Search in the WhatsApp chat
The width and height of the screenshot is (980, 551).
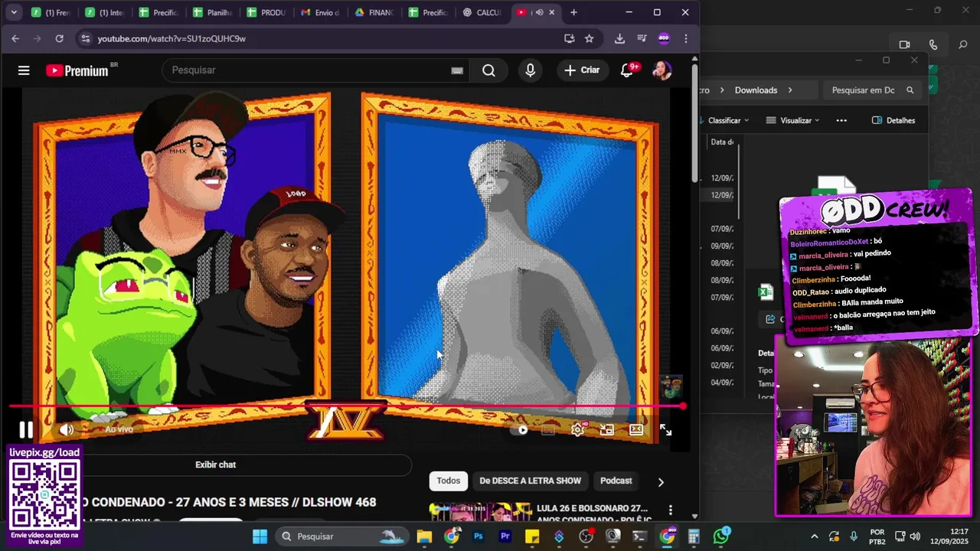pyautogui.click(x=962, y=45)
